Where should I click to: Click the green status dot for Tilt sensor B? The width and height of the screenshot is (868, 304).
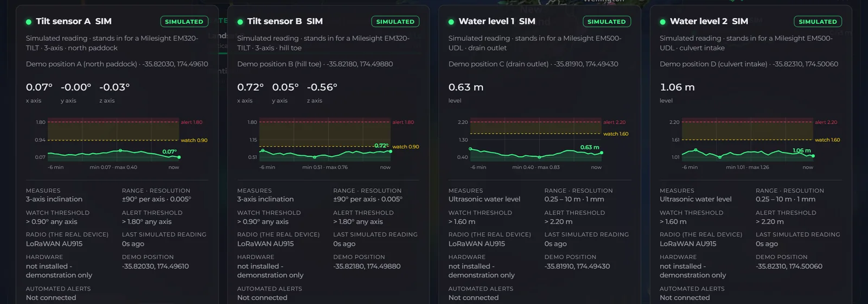pyautogui.click(x=240, y=22)
